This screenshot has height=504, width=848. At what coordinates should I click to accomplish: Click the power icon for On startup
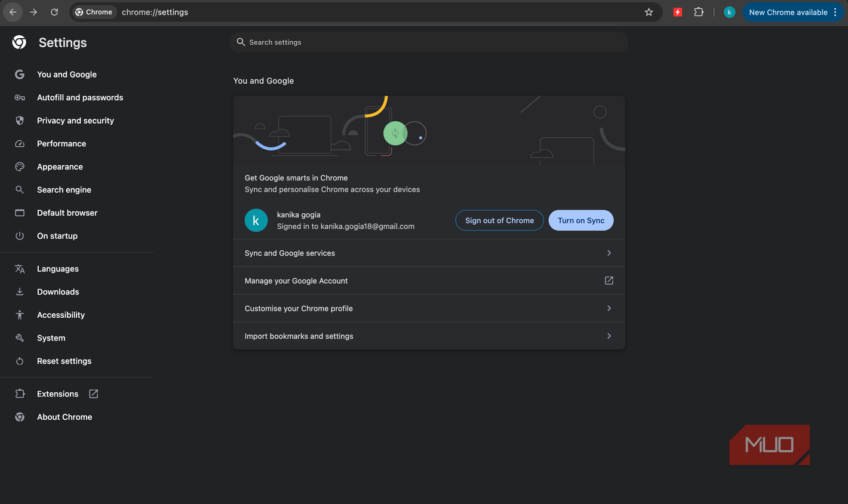coord(20,236)
